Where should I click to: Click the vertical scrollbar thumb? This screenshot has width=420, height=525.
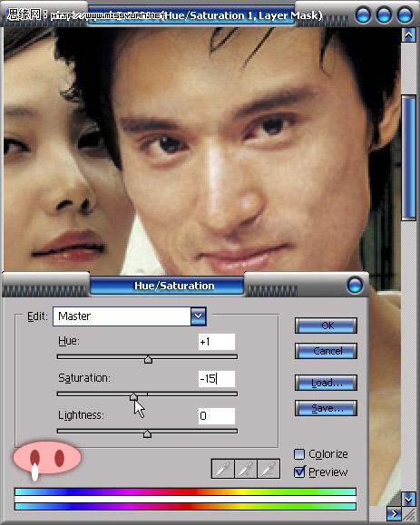(408, 158)
